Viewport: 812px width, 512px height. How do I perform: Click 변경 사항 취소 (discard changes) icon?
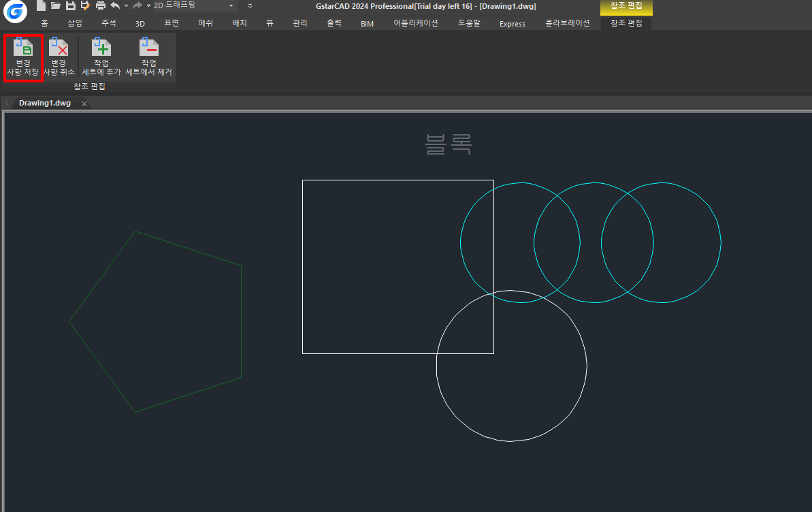[x=59, y=57]
